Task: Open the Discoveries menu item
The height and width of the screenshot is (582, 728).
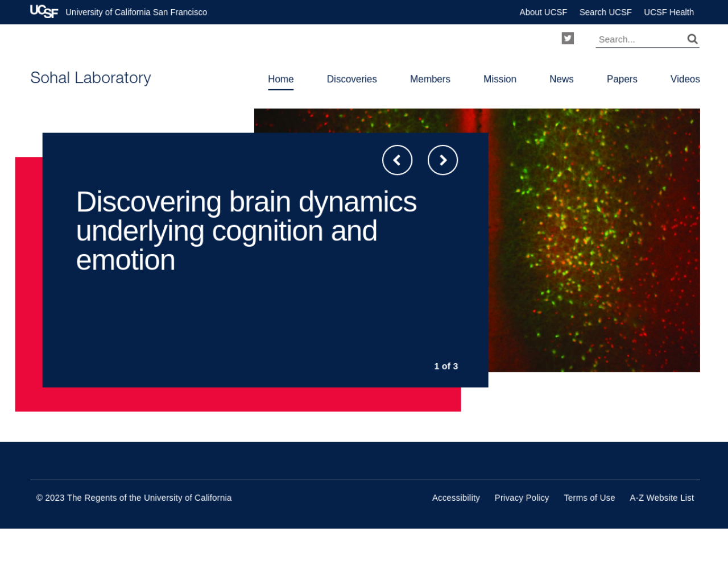Action: (351, 79)
